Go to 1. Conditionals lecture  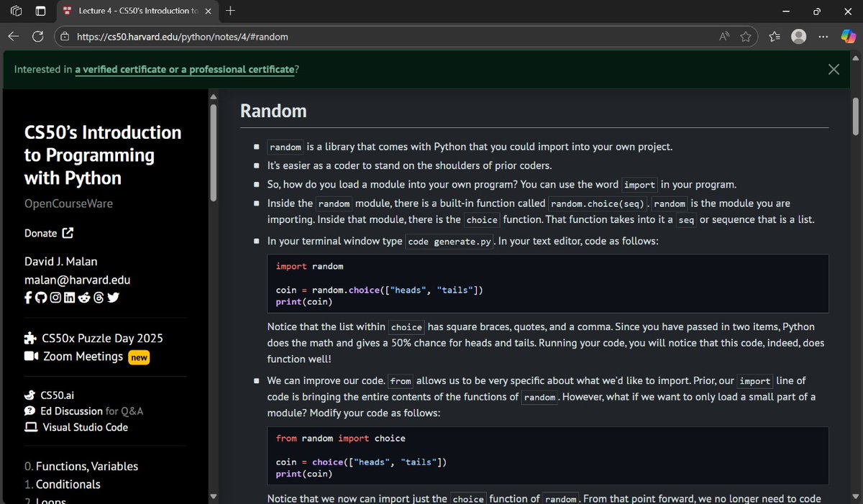tap(62, 484)
